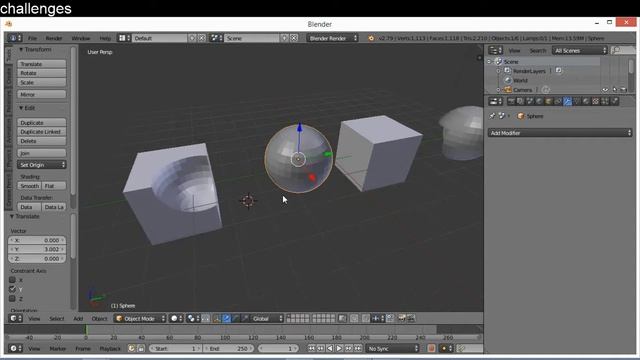
Task: Uncheck the Y constraint axis checkbox
Action: click(12, 289)
